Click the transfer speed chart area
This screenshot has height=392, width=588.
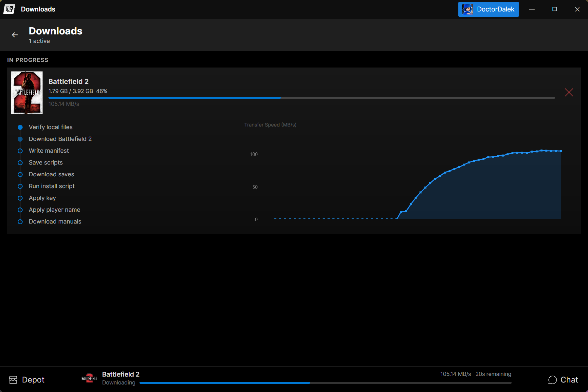click(417, 185)
